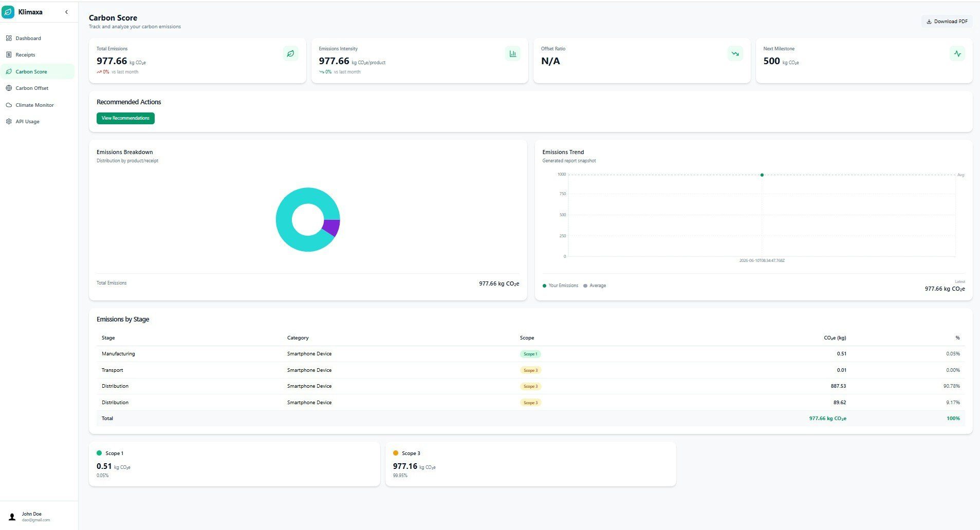
Task: Click the 500 Next Milestone value
Action: [x=771, y=61]
